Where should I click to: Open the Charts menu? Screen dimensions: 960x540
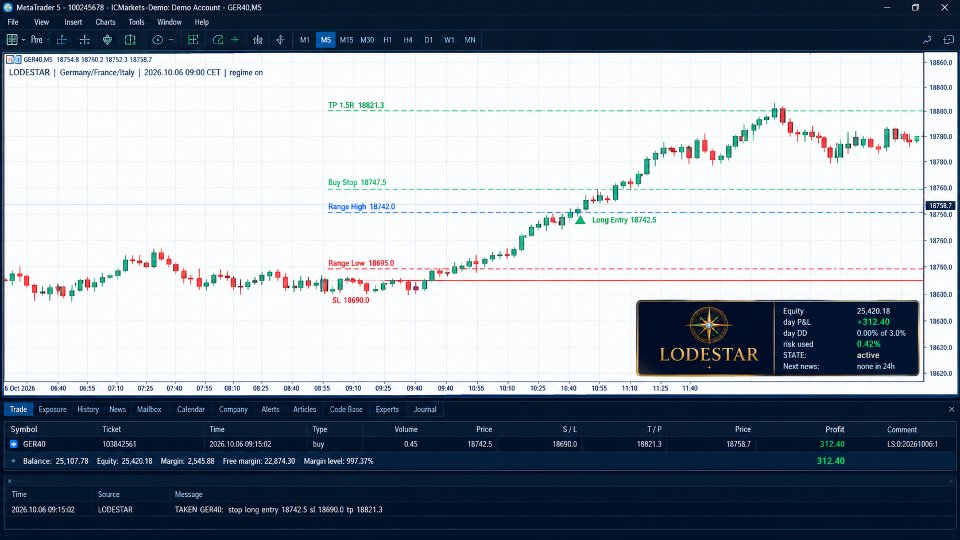pos(105,22)
